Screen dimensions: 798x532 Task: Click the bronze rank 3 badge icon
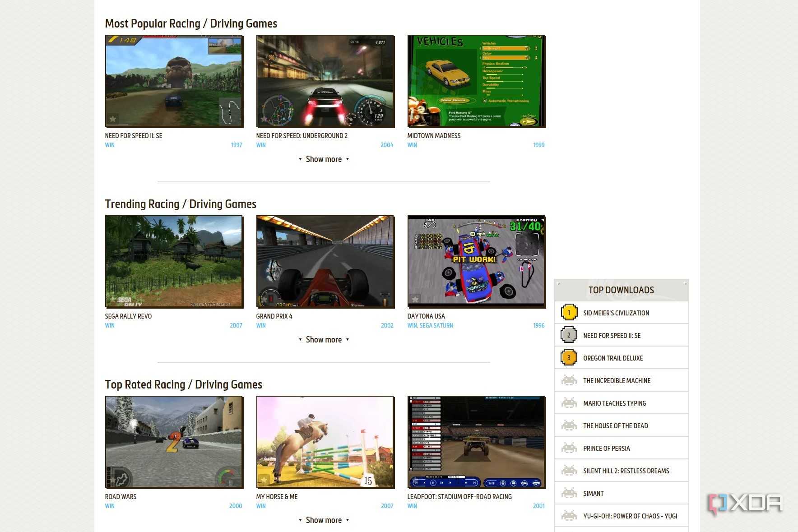pos(569,357)
